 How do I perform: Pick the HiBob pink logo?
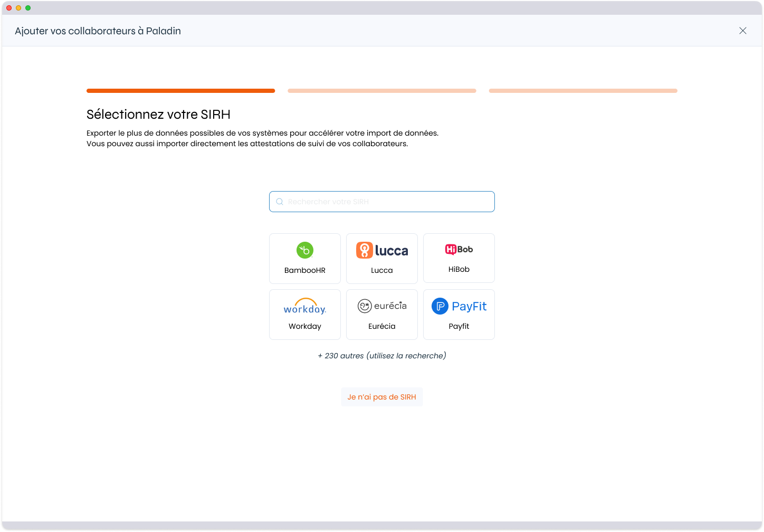(459, 249)
